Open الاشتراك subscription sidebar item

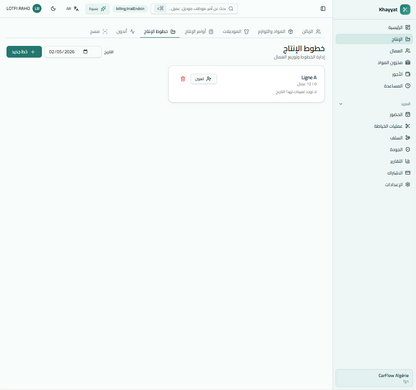tap(374, 173)
